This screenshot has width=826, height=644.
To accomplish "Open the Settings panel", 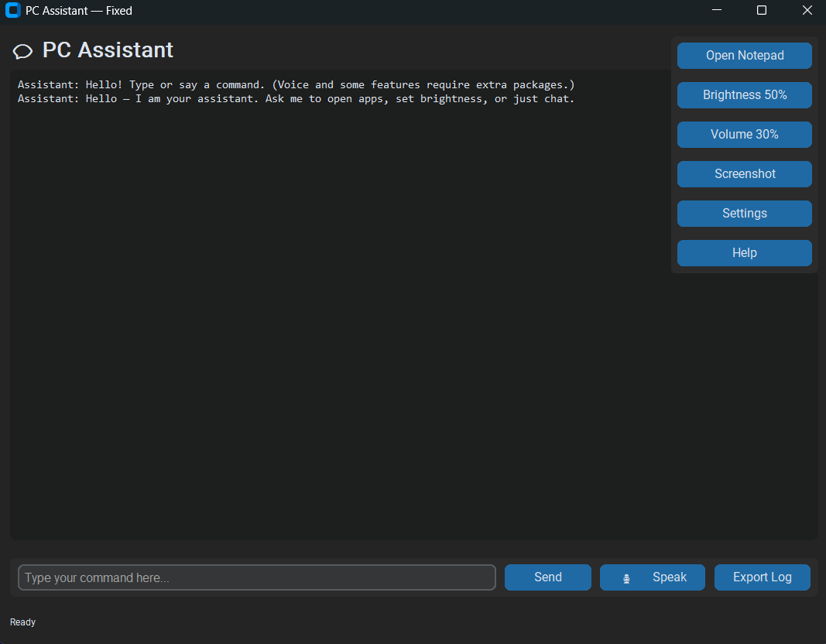I will coord(744,213).
